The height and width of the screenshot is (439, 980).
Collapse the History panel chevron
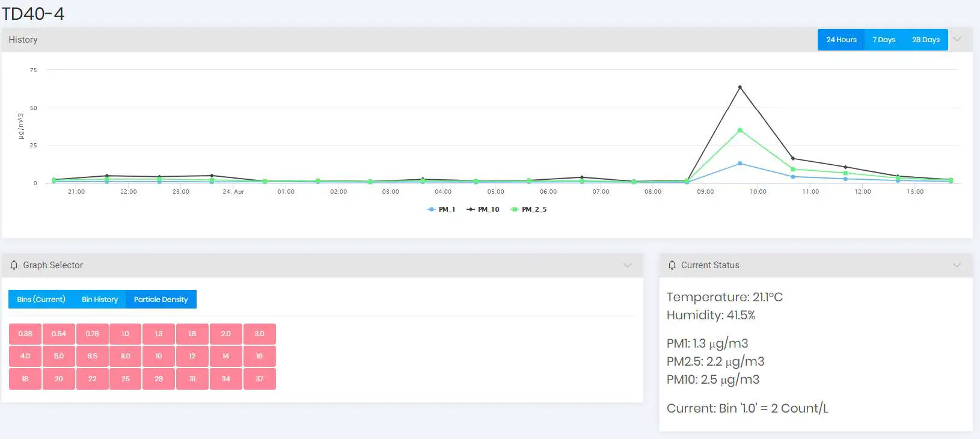[957, 40]
